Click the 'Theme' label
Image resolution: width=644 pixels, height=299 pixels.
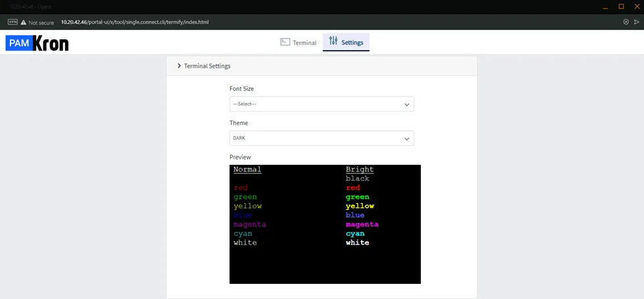[x=239, y=123]
